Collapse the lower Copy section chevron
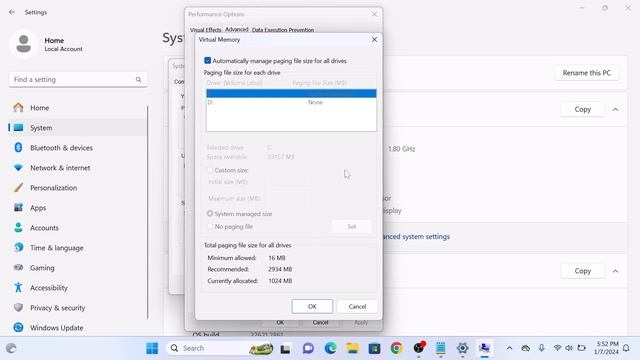The image size is (640, 360). [616, 271]
